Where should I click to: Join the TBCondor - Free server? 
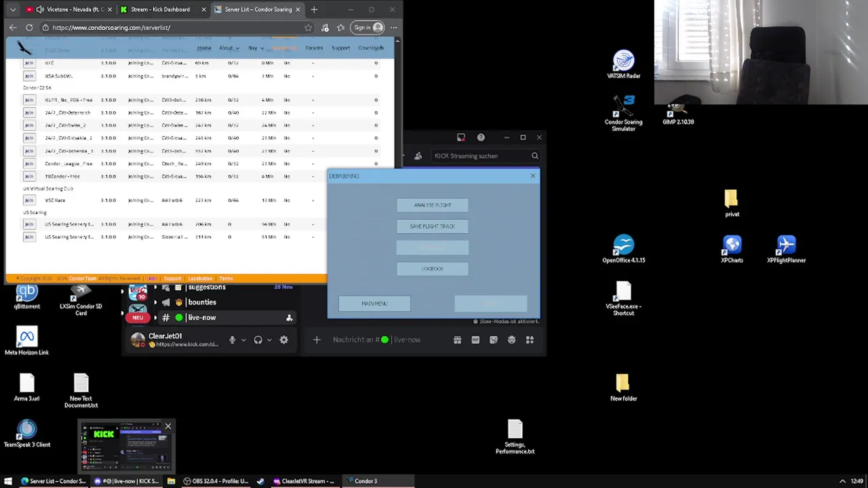click(28, 176)
